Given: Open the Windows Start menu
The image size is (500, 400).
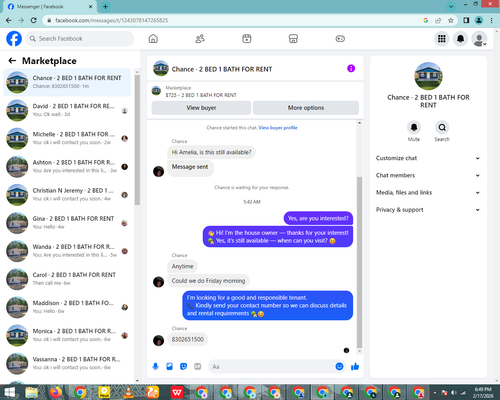Looking at the screenshot, I should [x=9, y=392].
